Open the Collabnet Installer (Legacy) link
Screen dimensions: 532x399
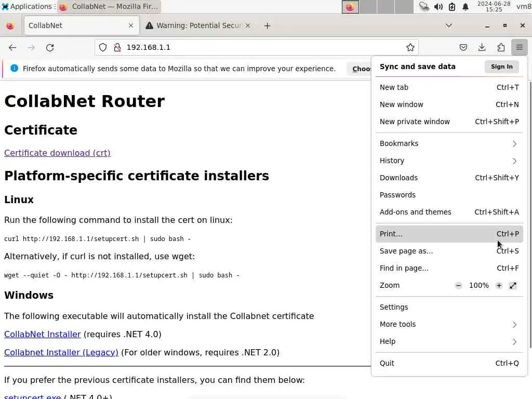pos(61,353)
